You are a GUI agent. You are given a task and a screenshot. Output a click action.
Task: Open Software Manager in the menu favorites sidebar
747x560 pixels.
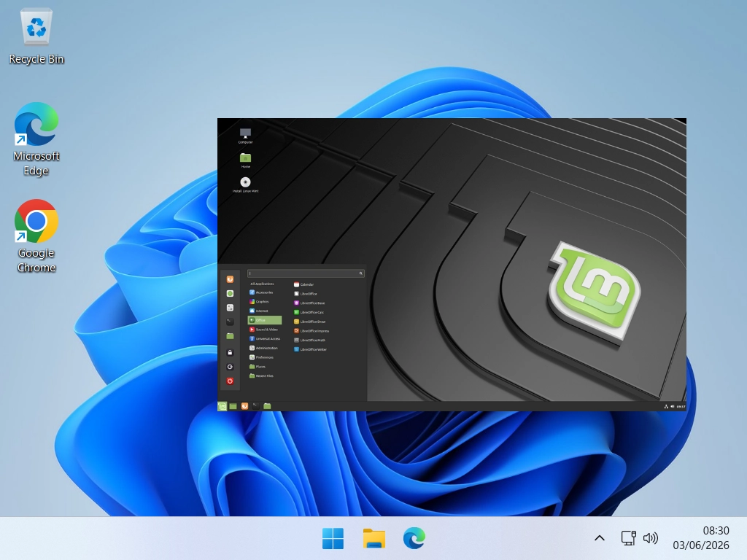230,294
